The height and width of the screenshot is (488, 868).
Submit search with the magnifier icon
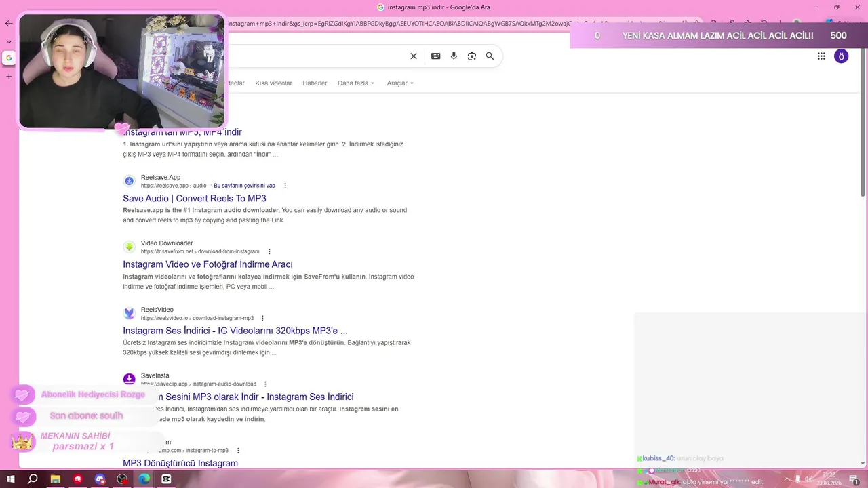[x=490, y=56]
